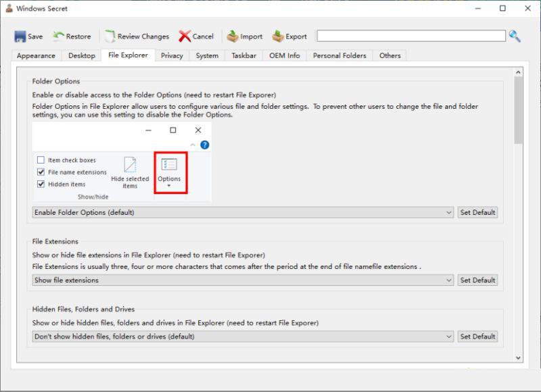Click the Save toolbar button
This screenshot has height=392, width=541.
point(28,36)
